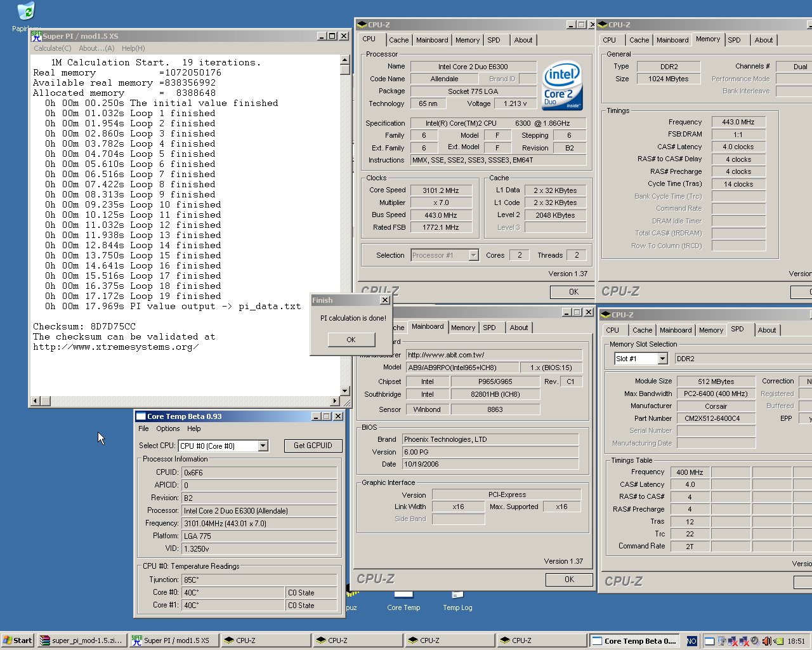Open Help(H) menu in Super PI
812x650 pixels.
click(x=133, y=48)
